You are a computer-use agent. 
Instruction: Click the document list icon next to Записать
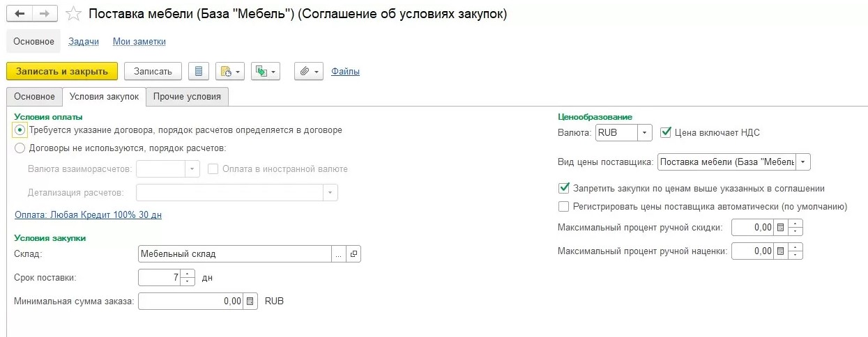point(199,71)
